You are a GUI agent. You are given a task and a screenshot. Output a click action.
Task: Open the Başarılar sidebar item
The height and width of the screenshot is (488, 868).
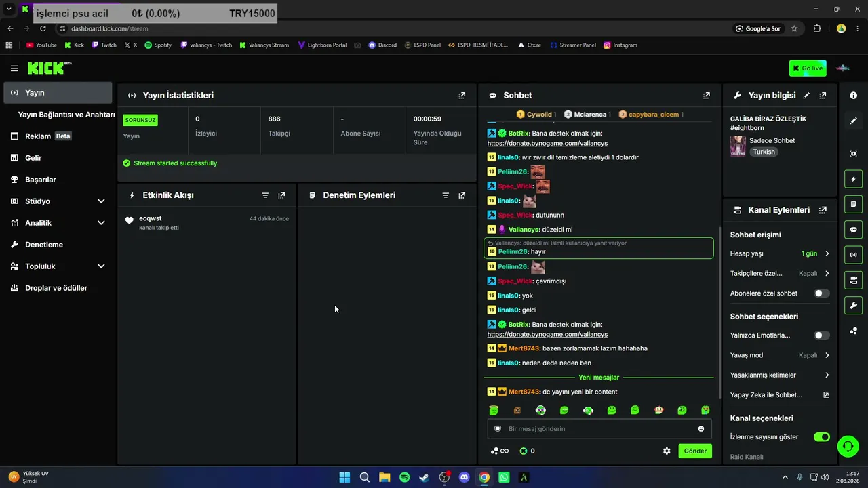(x=58, y=180)
